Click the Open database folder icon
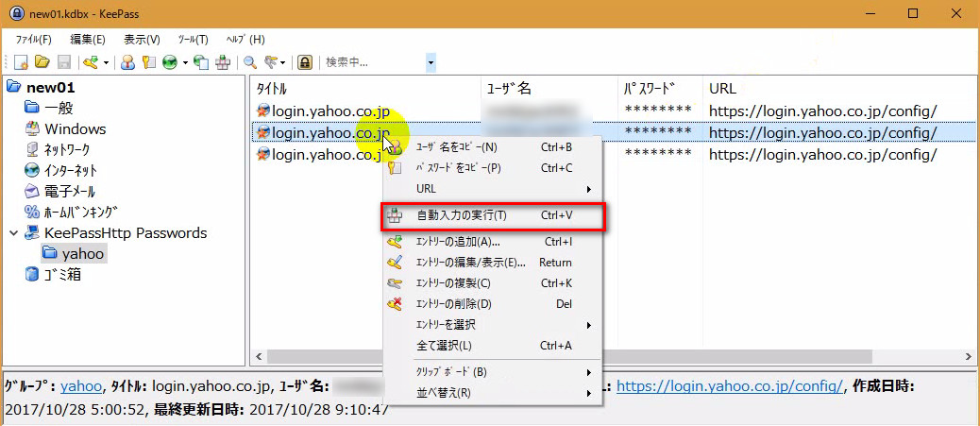The image size is (980, 426). [x=42, y=62]
